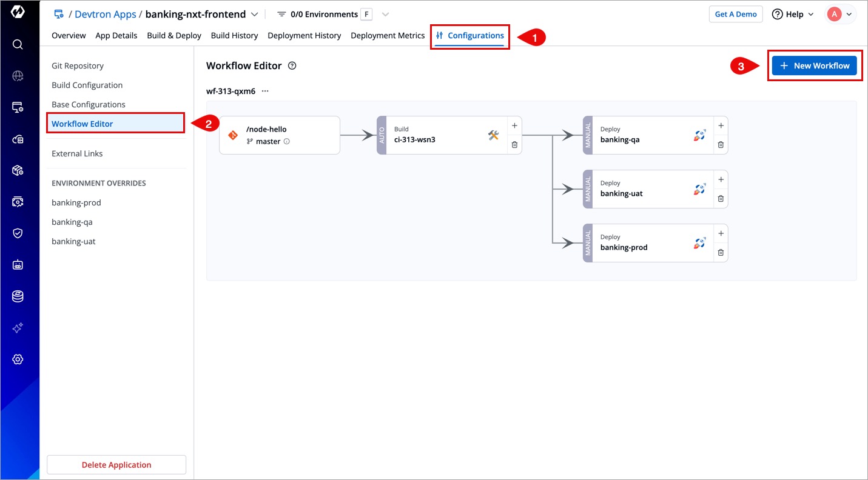This screenshot has height=480, width=868.
Task: Click the Workflow Editor help question icon
Action: (292, 65)
